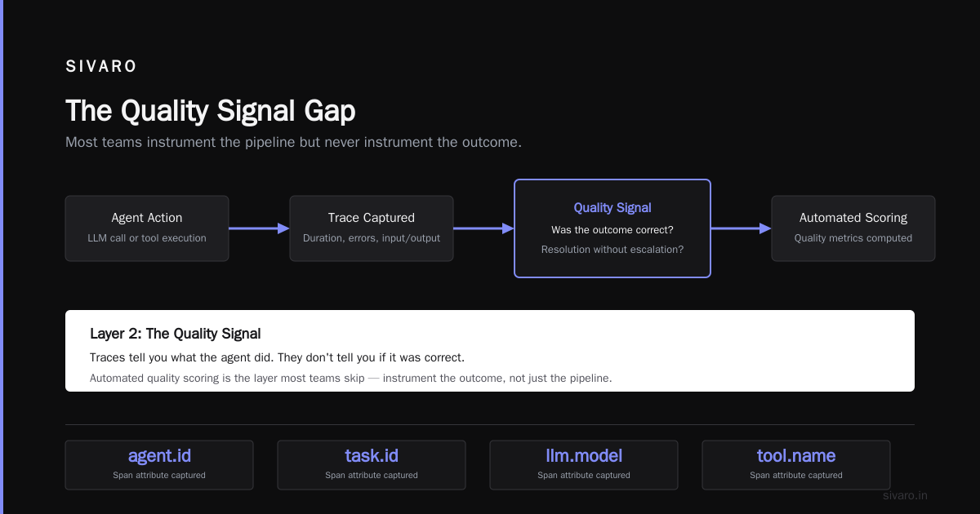980x514 pixels.
Task: Click the SIVARO brand logo text
Action: [x=101, y=67]
